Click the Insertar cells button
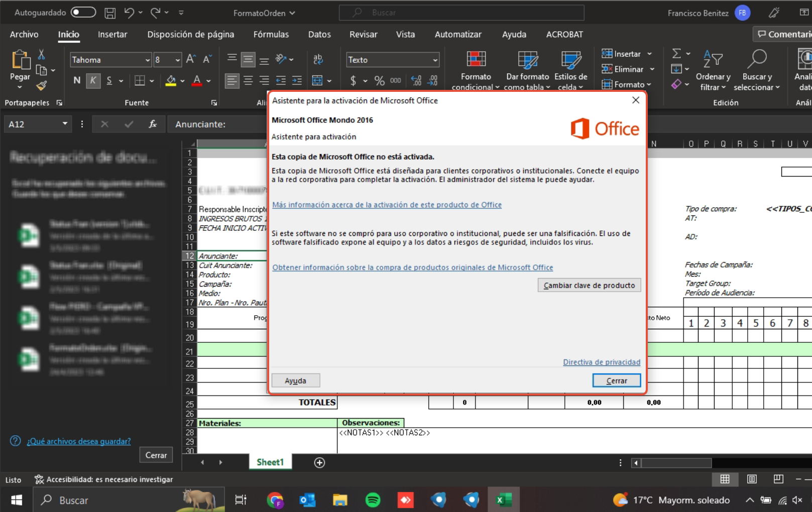 621,54
